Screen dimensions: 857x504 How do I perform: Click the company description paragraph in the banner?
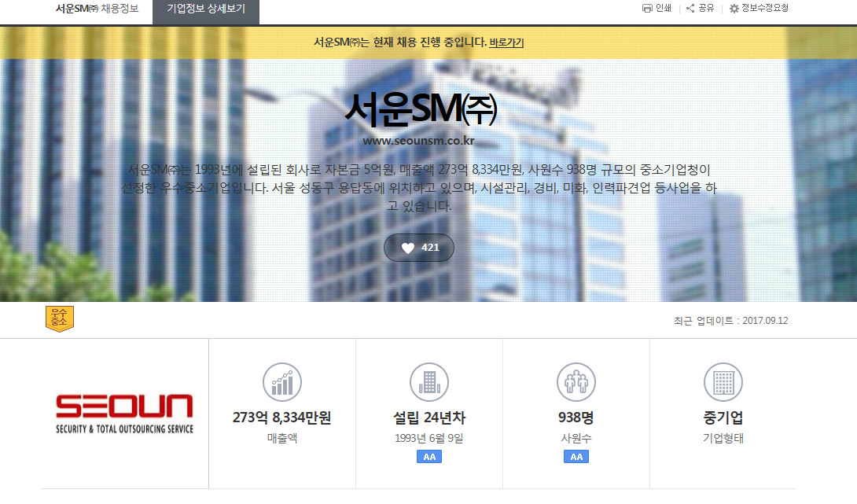418,188
